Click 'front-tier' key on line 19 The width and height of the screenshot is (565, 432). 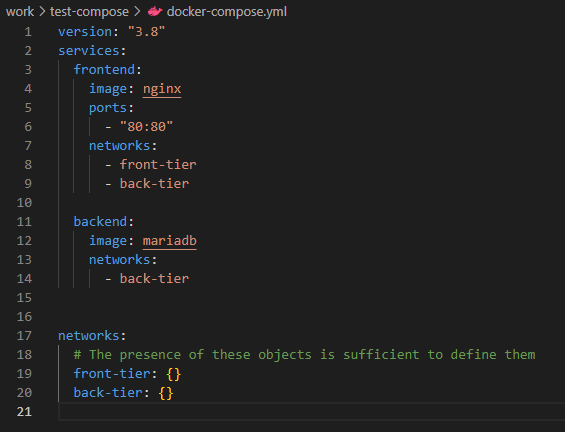pyautogui.click(x=112, y=374)
